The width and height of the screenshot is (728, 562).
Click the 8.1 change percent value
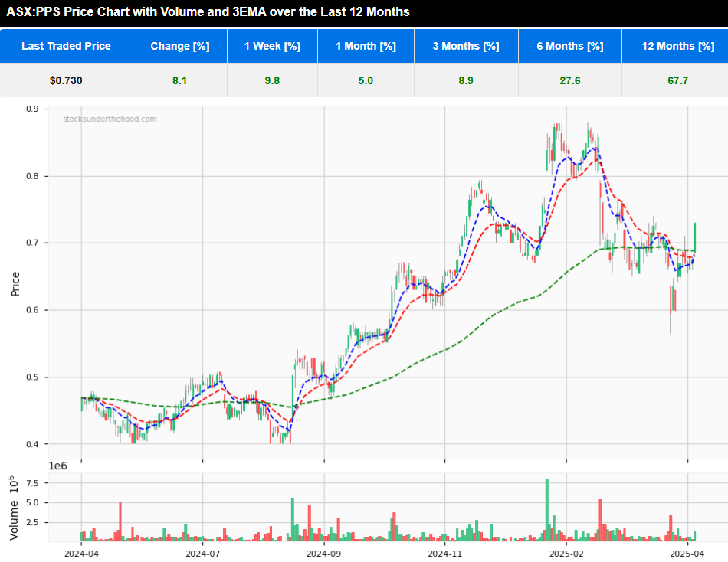tap(179, 80)
